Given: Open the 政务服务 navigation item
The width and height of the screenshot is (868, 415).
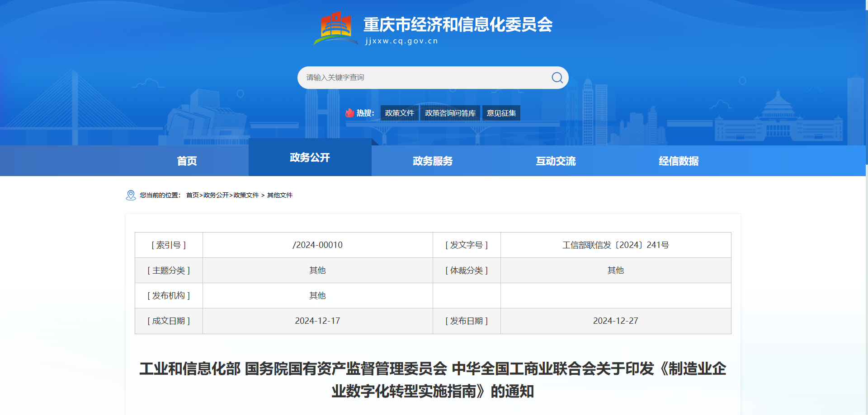Looking at the screenshot, I should pos(433,161).
